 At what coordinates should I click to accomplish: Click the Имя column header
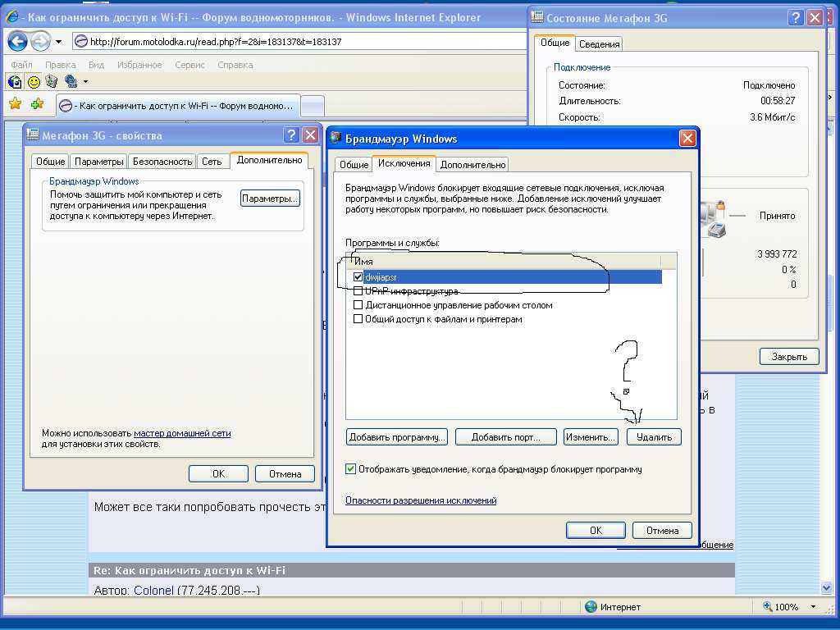pyautogui.click(x=504, y=262)
